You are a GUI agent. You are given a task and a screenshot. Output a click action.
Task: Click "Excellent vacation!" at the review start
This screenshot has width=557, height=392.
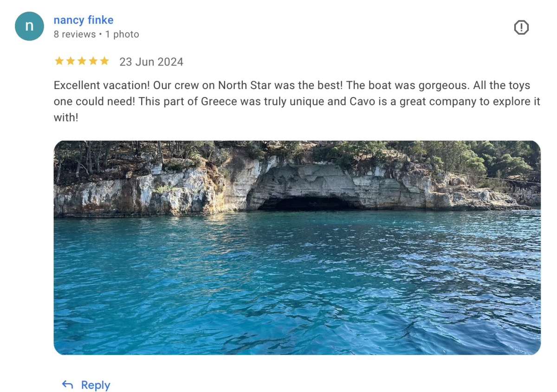[x=102, y=86]
